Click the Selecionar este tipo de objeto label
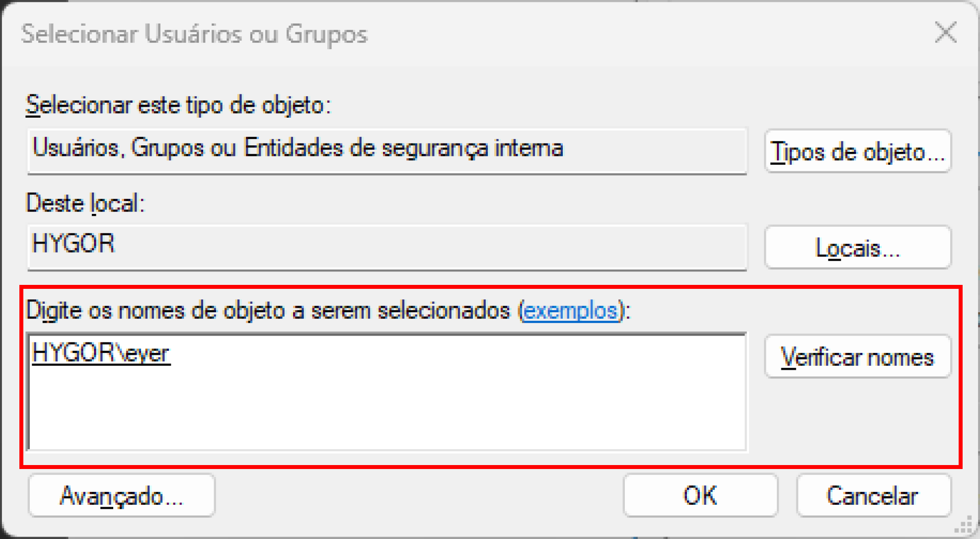Image resolution: width=980 pixels, height=539 pixels. click(x=178, y=105)
